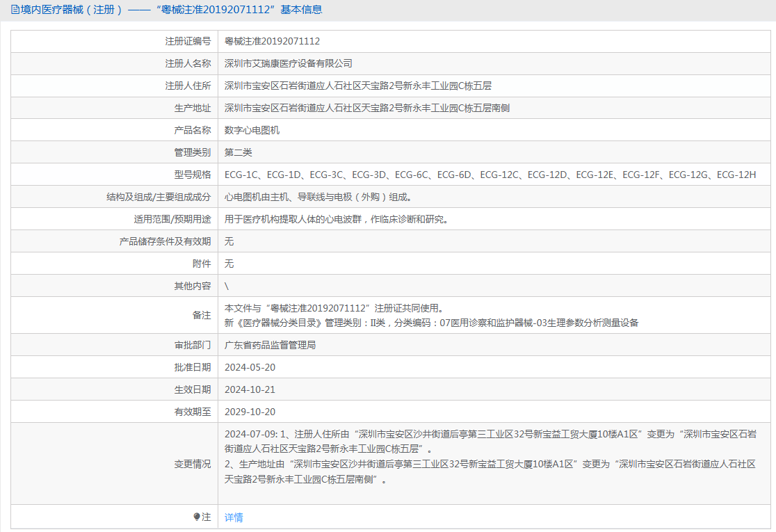This screenshot has width=776, height=532.
Task: Click the 无 value for 产品储存条件及有效期
Action: (229, 242)
